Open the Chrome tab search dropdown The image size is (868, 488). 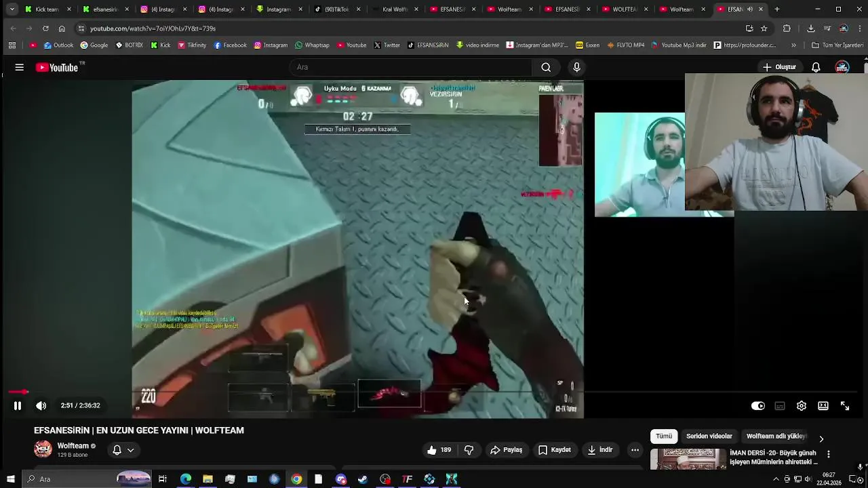pyautogui.click(x=12, y=9)
